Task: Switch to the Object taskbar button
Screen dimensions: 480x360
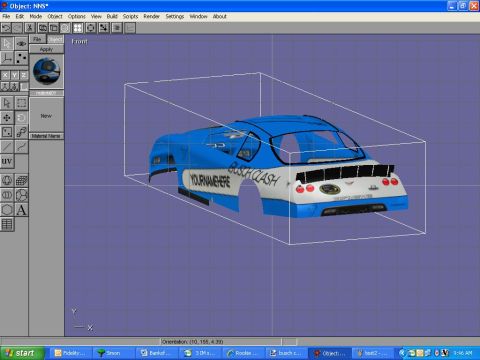Action: coord(330,353)
